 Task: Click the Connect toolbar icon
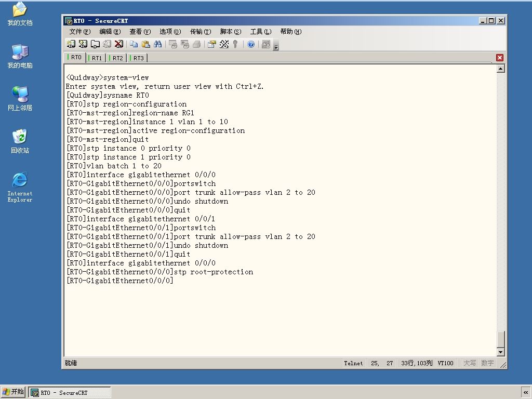coord(71,44)
